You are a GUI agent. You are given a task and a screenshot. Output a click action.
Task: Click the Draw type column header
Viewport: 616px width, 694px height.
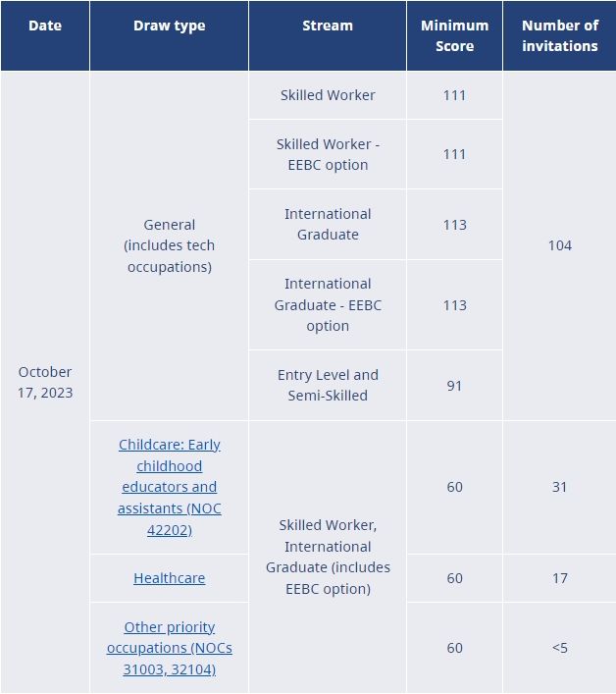170,35
